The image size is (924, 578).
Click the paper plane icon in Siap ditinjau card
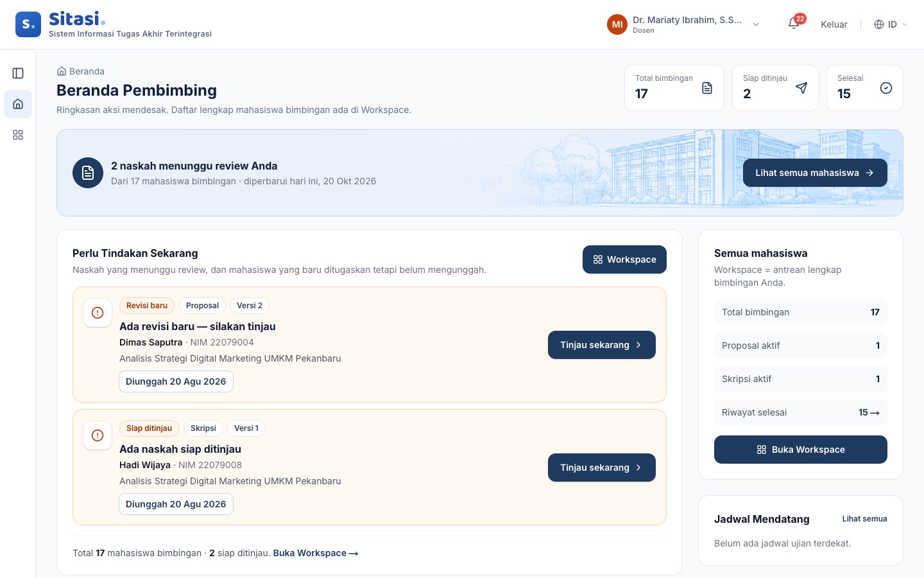click(x=801, y=88)
